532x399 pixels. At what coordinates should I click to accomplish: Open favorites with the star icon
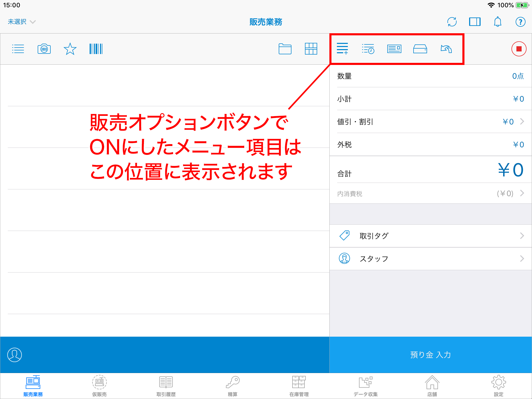(x=70, y=49)
